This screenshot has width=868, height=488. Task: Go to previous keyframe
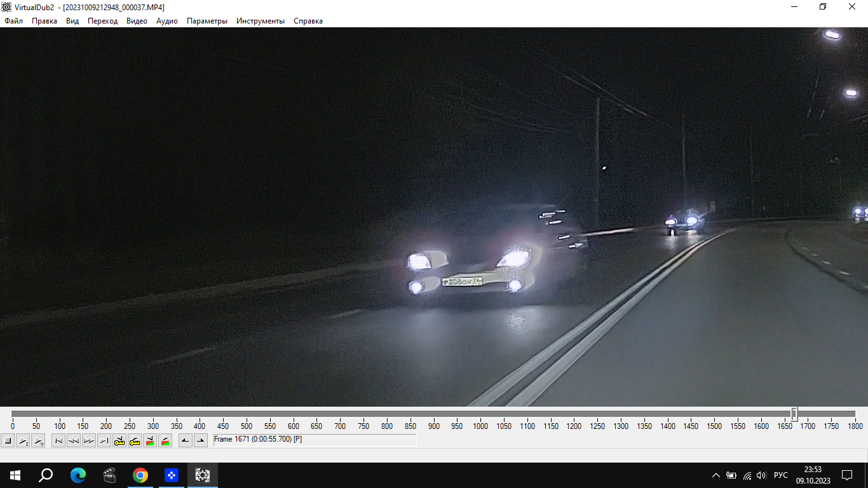(119, 440)
